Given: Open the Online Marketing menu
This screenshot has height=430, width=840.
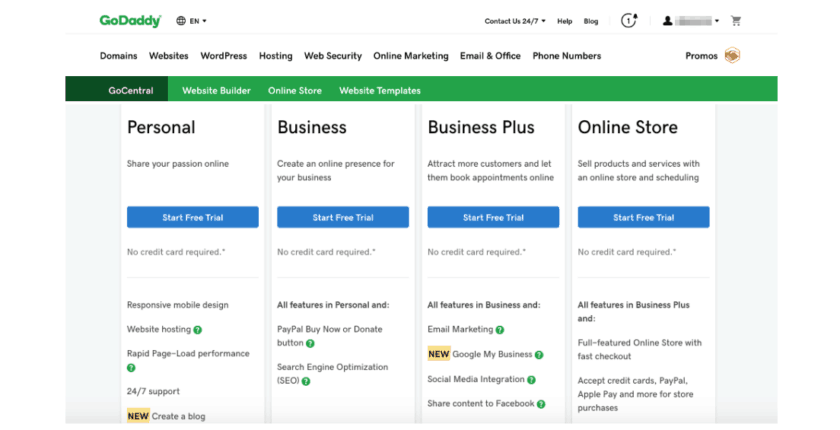Looking at the screenshot, I should click(x=411, y=56).
